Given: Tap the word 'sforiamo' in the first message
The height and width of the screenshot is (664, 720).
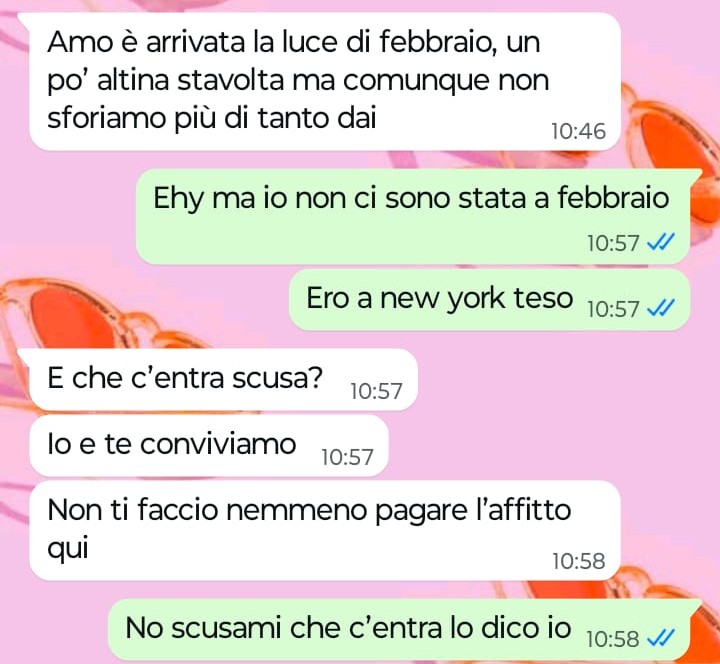Looking at the screenshot, I should pos(107,118).
